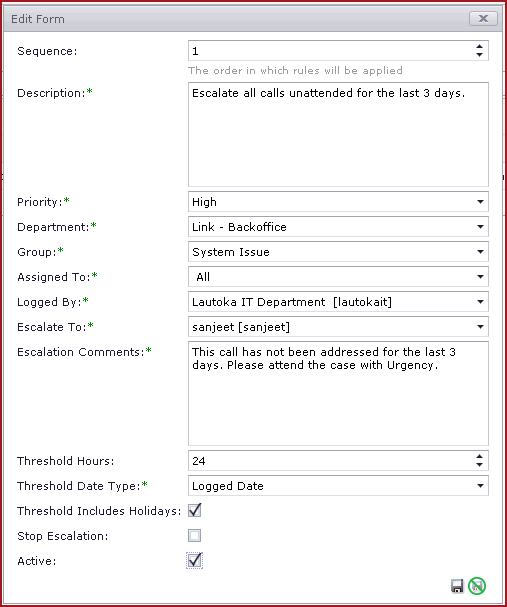
Task: Save the form with the floppy disk icon
Action: (457, 586)
